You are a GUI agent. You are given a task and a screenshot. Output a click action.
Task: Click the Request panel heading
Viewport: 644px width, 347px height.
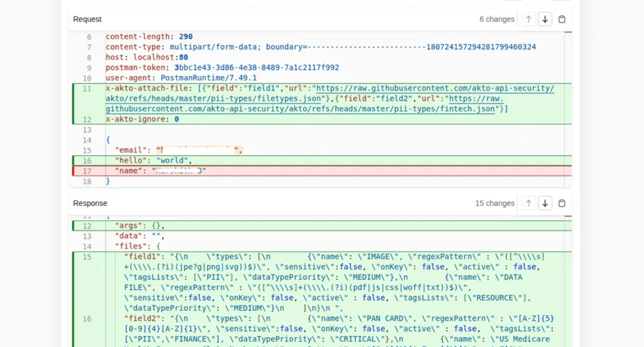[87, 19]
